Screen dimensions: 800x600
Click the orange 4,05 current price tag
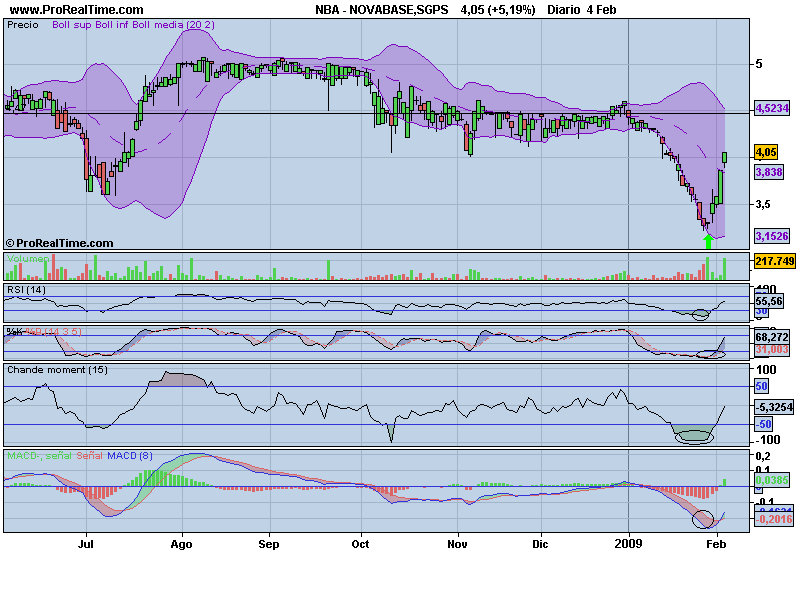(x=766, y=152)
